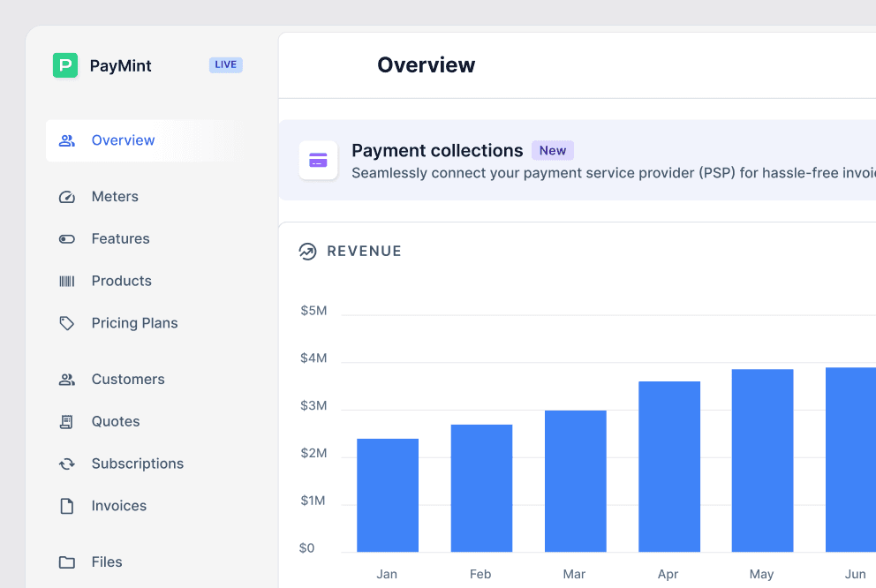Viewport: 876px width, 588px height.
Task: Click the New badge beside Payment collections
Action: tap(553, 151)
